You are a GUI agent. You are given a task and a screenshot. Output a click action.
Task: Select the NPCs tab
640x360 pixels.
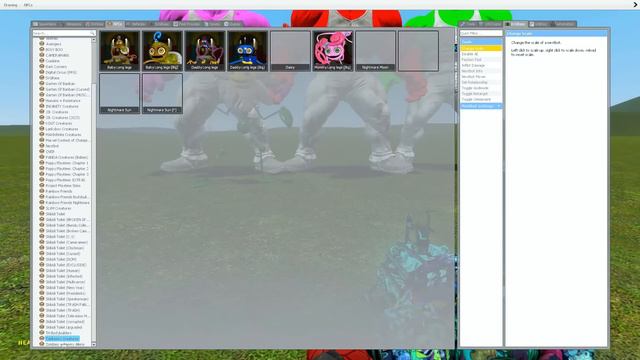click(x=115, y=24)
